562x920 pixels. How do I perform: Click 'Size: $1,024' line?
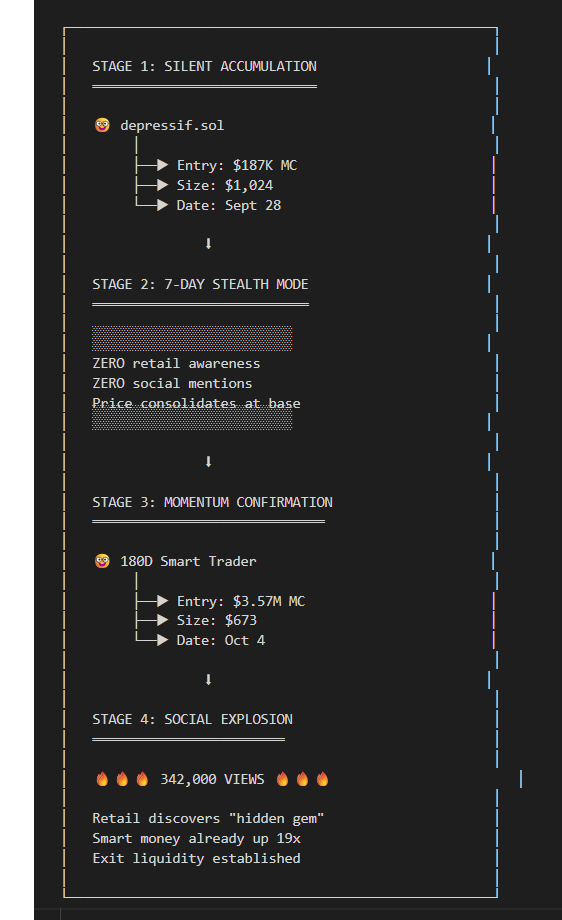pyautogui.click(x=225, y=185)
